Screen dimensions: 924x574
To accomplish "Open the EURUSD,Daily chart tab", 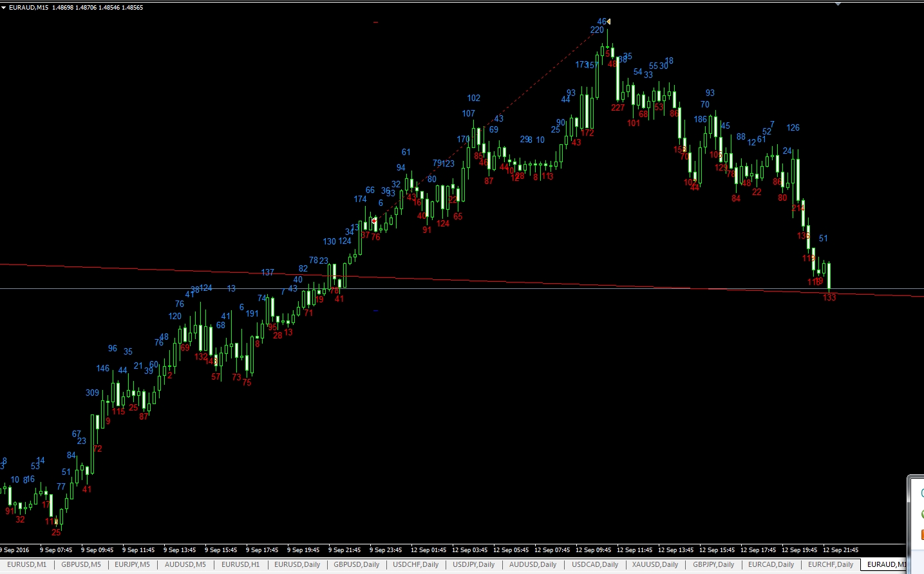I will [x=297, y=564].
